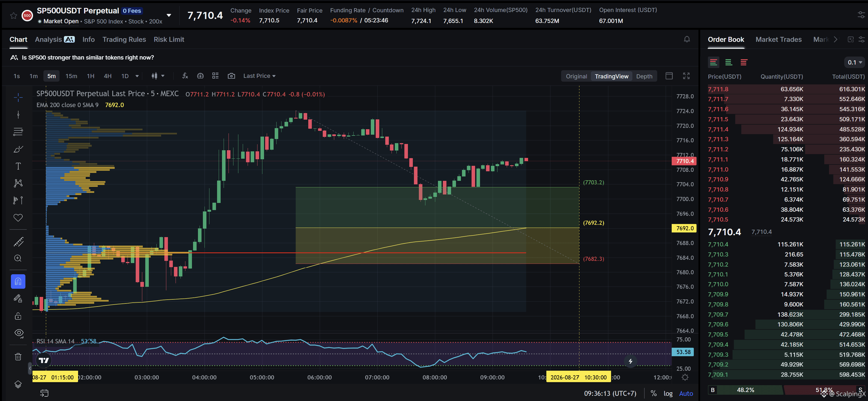Viewport: 868px width, 401px height.
Task: Take chart snapshot with camera icon
Action: (231, 76)
